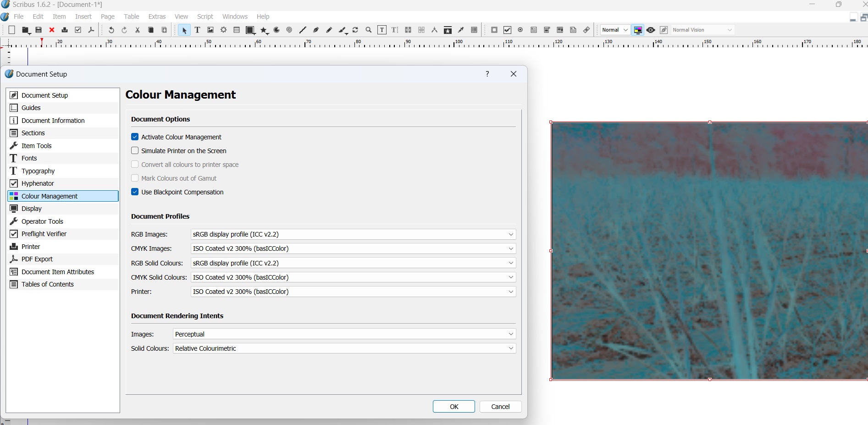This screenshot has width=868, height=425.
Task: Toggle the Preview Mode eye icon
Action: pos(651,30)
